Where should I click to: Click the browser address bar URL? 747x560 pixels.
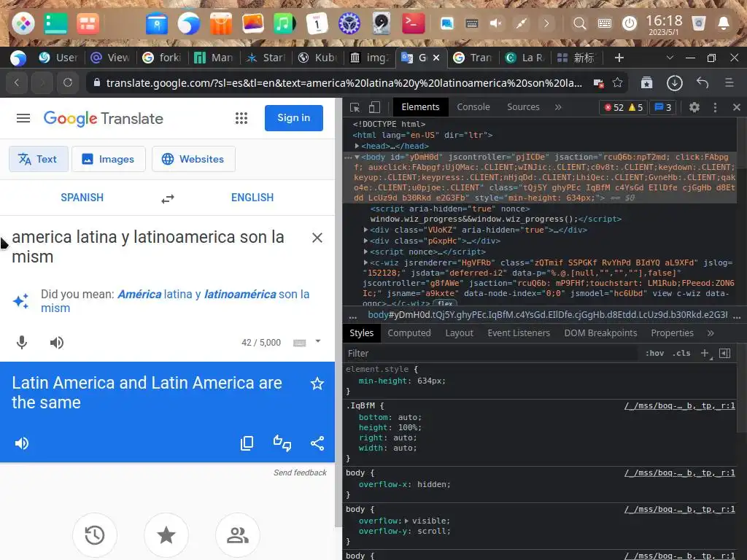(x=344, y=83)
